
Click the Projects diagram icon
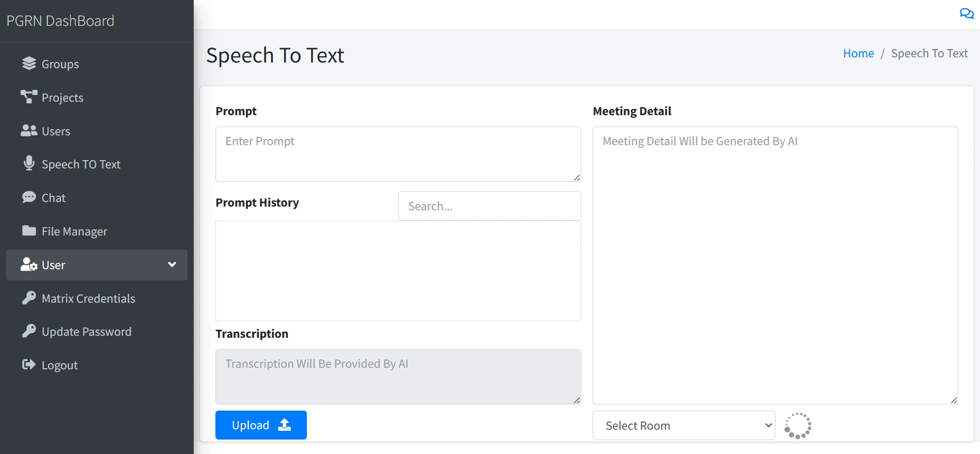(29, 97)
